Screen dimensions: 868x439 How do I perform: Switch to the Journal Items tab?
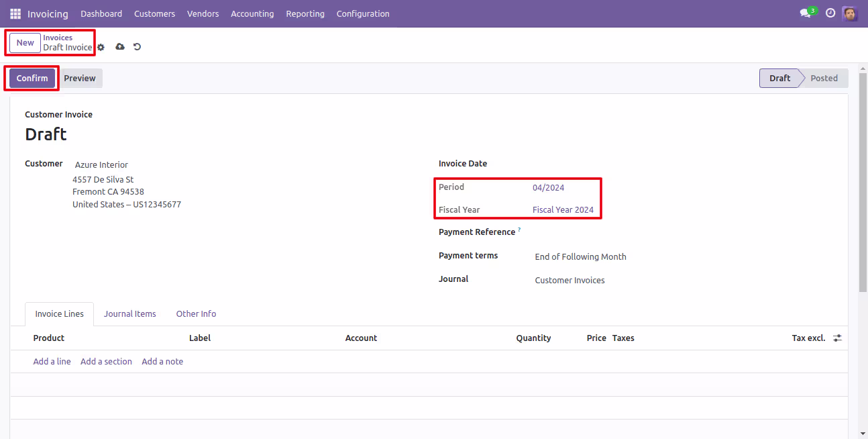pyautogui.click(x=130, y=313)
